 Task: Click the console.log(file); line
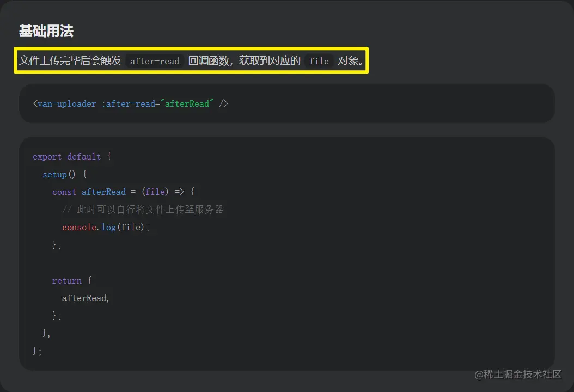point(106,227)
